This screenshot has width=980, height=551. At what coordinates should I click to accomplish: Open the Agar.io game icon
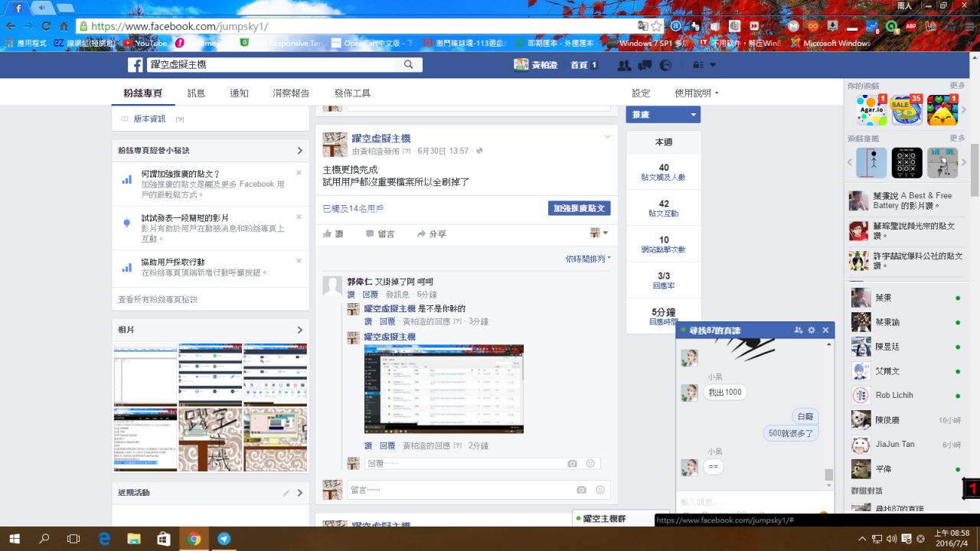coord(871,110)
